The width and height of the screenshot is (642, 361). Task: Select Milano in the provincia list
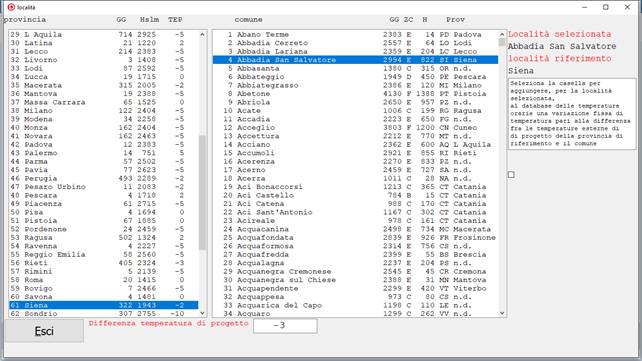click(104, 111)
